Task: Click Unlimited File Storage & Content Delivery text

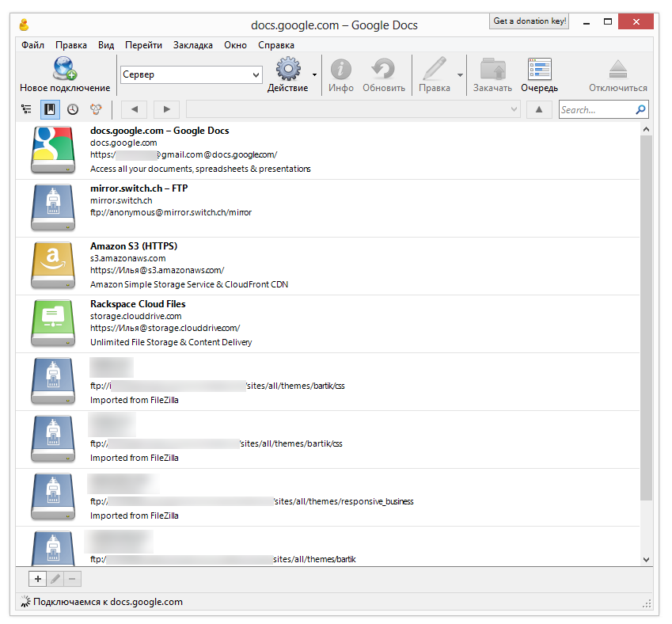Action: click(171, 342)
